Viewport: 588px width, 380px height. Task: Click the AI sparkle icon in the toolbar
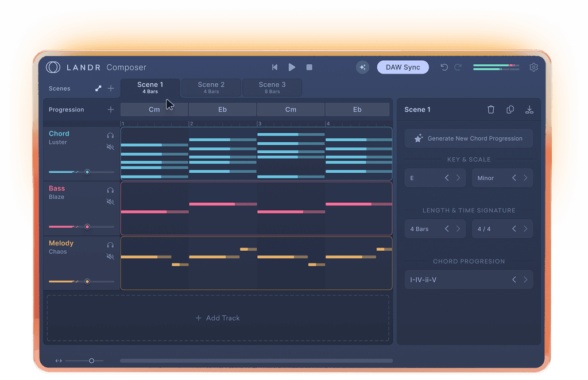[363, 67]
